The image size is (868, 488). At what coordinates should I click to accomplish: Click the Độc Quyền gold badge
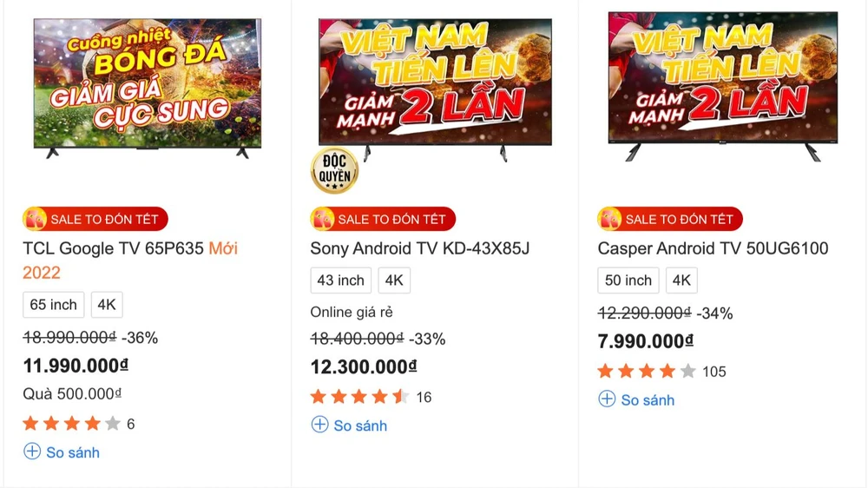pyautogui.click(x=334, y=171)
